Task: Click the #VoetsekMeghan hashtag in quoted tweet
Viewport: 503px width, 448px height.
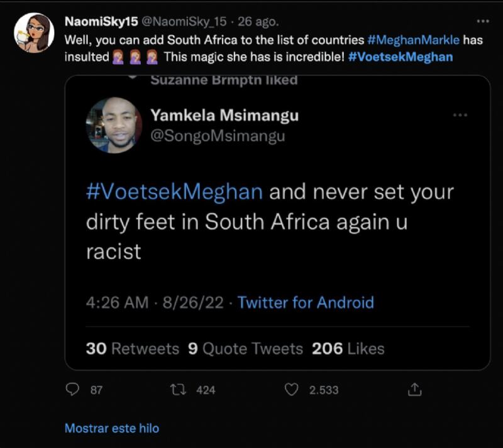Action: [174, 191]
